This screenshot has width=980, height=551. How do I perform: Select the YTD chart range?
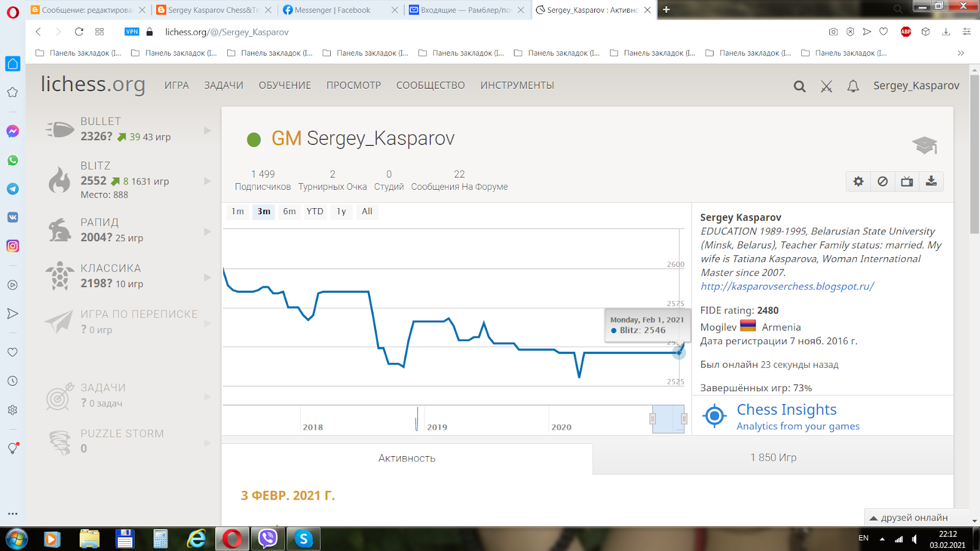(x=315, y=211)
